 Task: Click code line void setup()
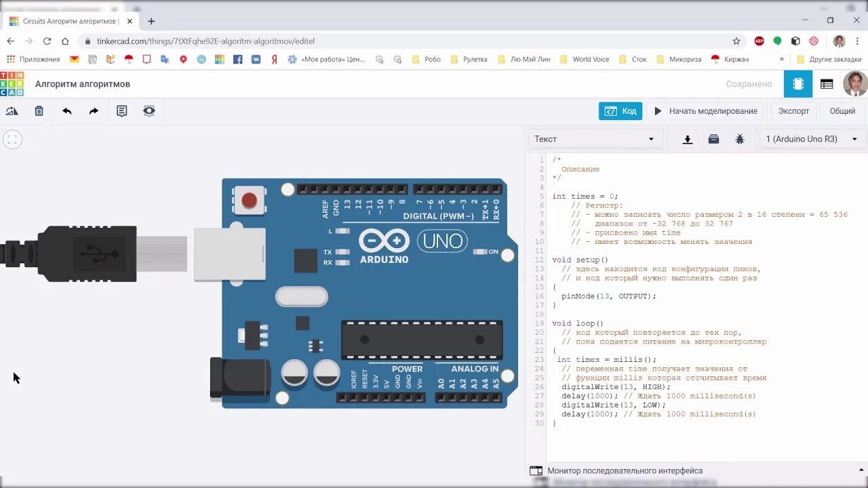tap(580, 260)
